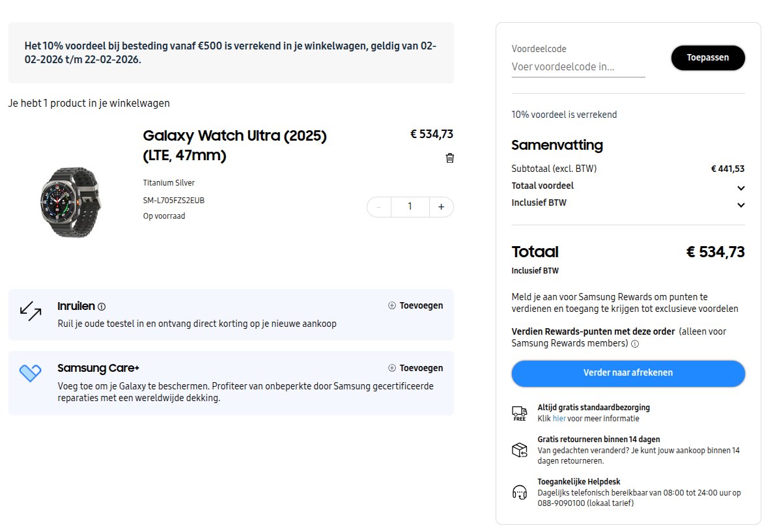Apply discount code with Toepassen button
The width and height of the screenshot is (775, 532).
coord(708,58)
